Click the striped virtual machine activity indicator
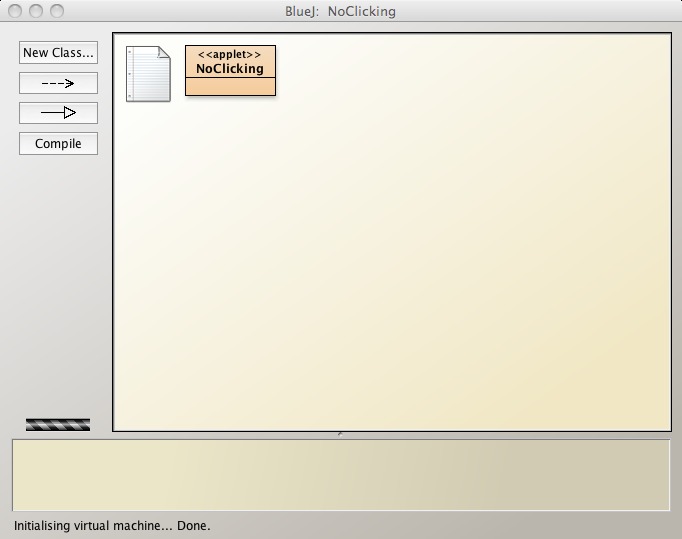682x539 pixels. coord(58,424)
